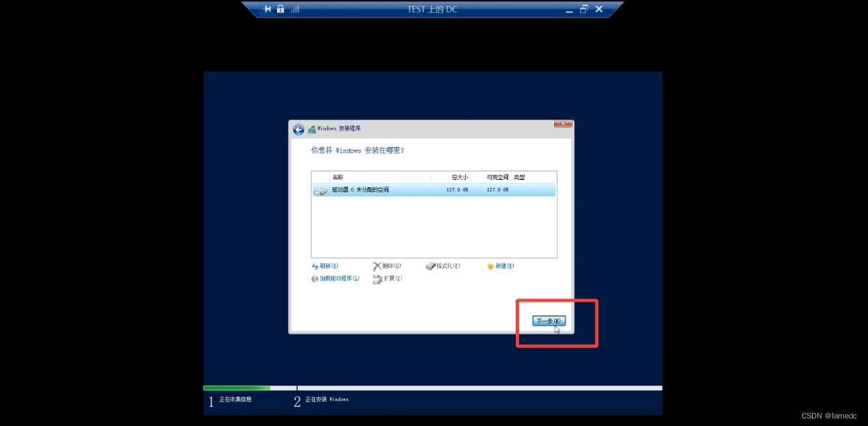868x426 pixels.
Task: Close the TEST 上的 DC remote connection
Action: (x=599, y=9)
